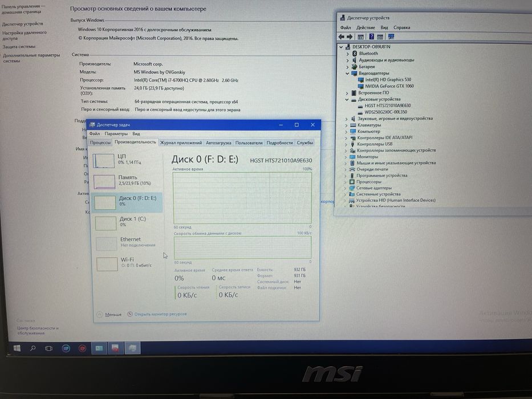This screenshot has height=399, width=532.
Task: Select Intel(R) HD Graphics 530 device
Action: click(388, 80)
